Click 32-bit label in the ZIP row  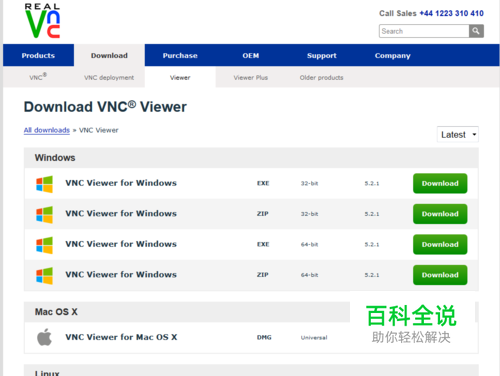click(x=309, y=214)
